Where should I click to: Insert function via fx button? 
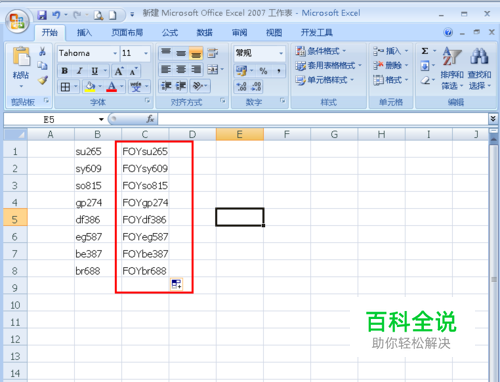(x=150, y=119)
